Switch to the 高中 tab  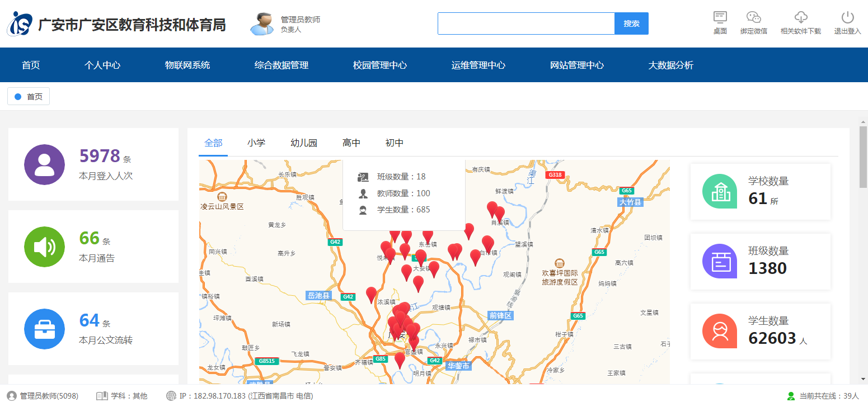click(351, 143)
